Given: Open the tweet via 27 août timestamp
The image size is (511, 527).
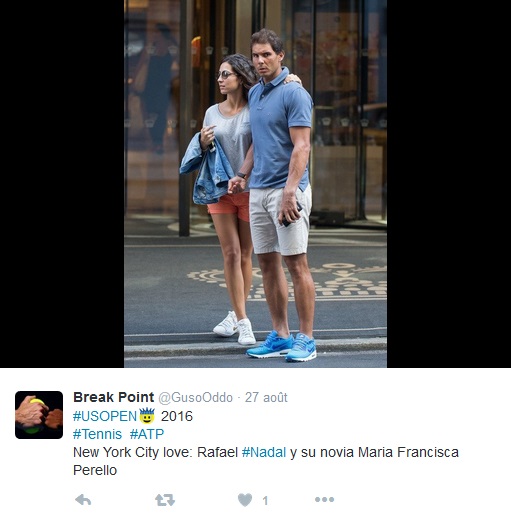Looking at the screenshot, I should [266, 398].
